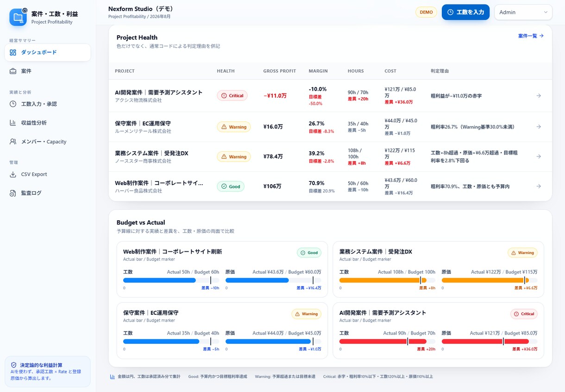Image resolution: width=565 pixels, height=392 pixels.
Task: Click the Warning badge in 保守案件 table row
Action: click(234, 127)
